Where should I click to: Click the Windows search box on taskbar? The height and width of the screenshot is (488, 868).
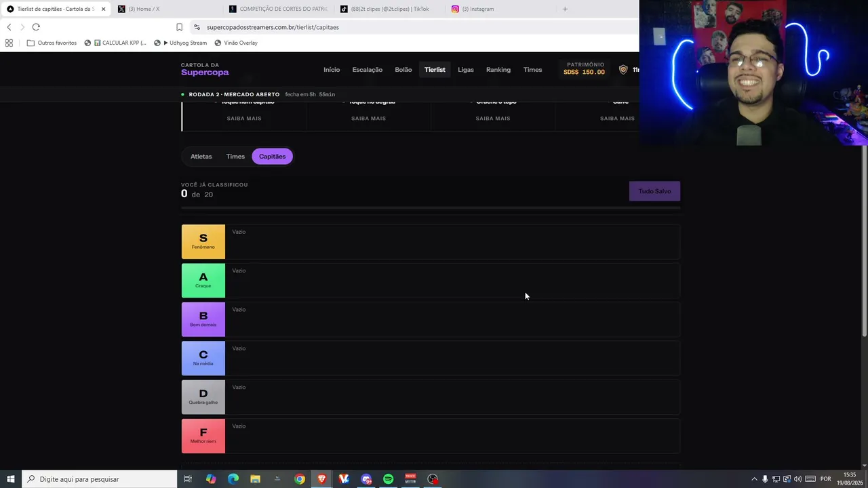pos(100,479)
